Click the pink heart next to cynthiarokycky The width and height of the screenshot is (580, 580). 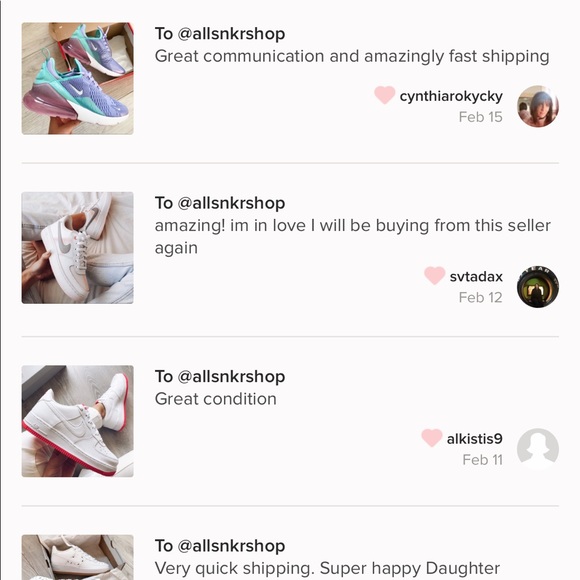(x=384, y=95)
